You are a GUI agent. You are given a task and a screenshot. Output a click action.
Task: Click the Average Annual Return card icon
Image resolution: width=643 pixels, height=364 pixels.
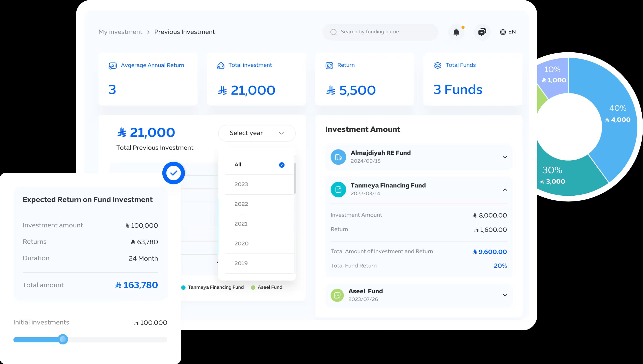click(x=112, y=66)
